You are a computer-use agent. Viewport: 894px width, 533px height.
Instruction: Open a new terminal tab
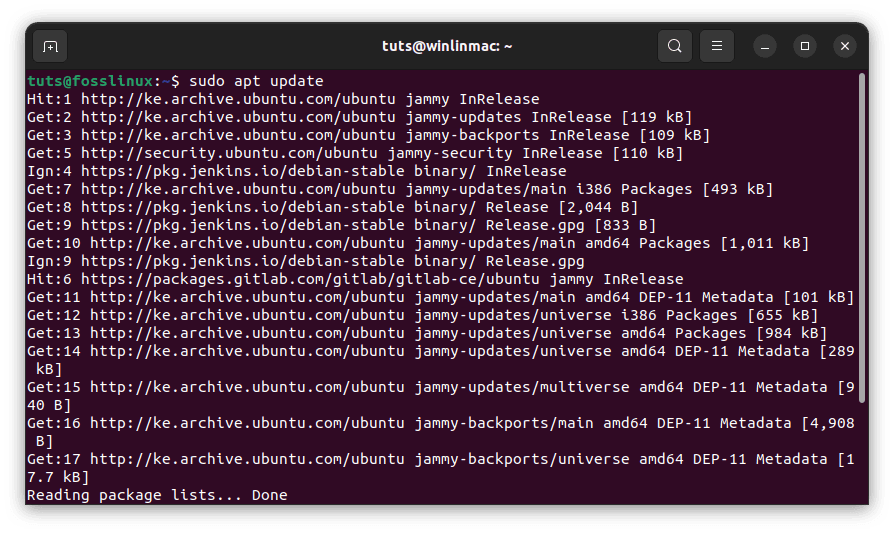tap(50, 46)
